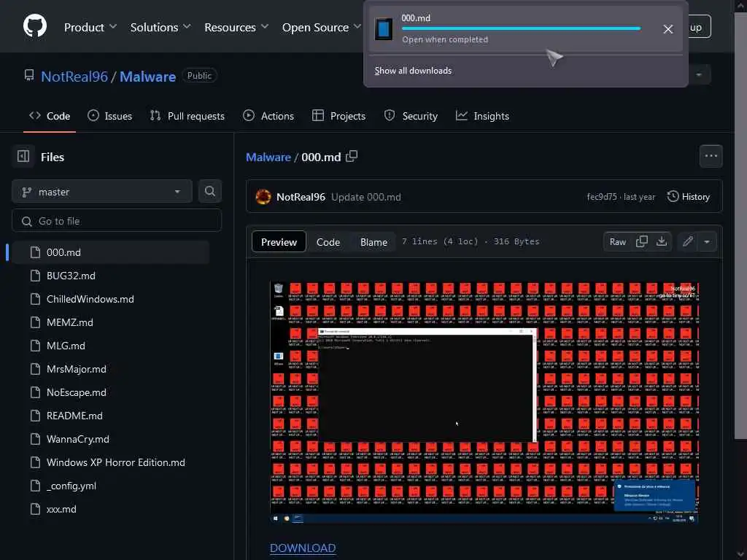747x560 pixels.
Task: Close the 000.md download popup entry
Action: coord(668,29)
